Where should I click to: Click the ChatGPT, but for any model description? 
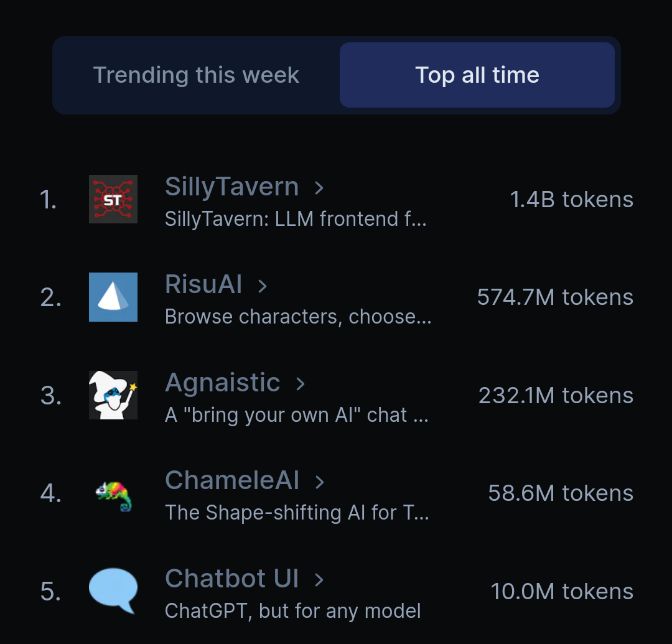(x=292, y=612)
